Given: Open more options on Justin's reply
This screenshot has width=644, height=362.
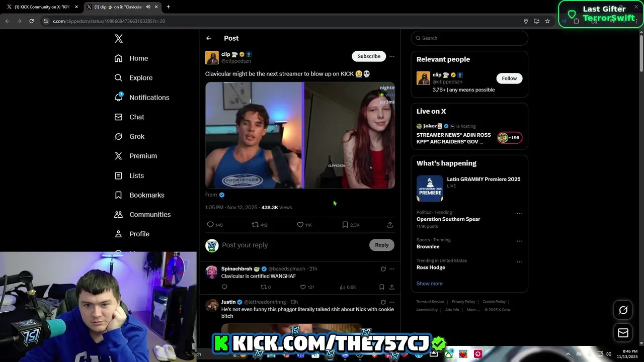Looking at the screenshot, I should click(392, 302).
